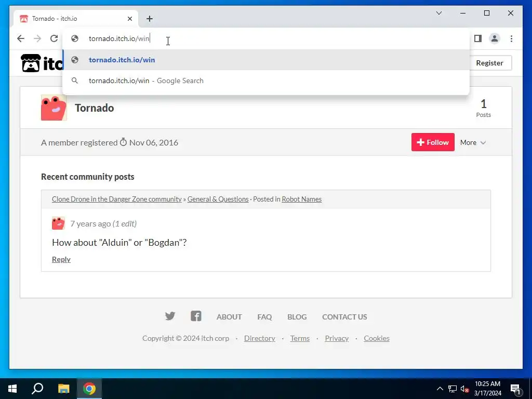Click inside the address bar text
This screenshot has height=399, width=532.
tap(119, 38)
